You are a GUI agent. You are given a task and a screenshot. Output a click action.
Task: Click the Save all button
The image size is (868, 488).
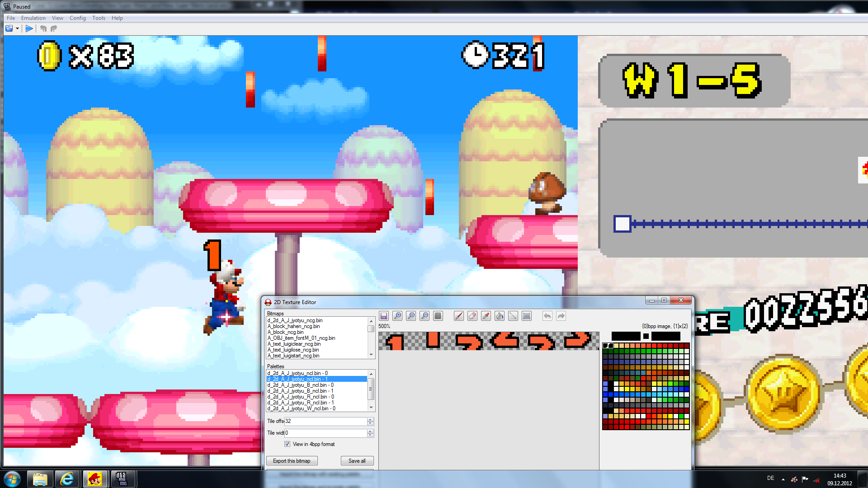[357, 461]
